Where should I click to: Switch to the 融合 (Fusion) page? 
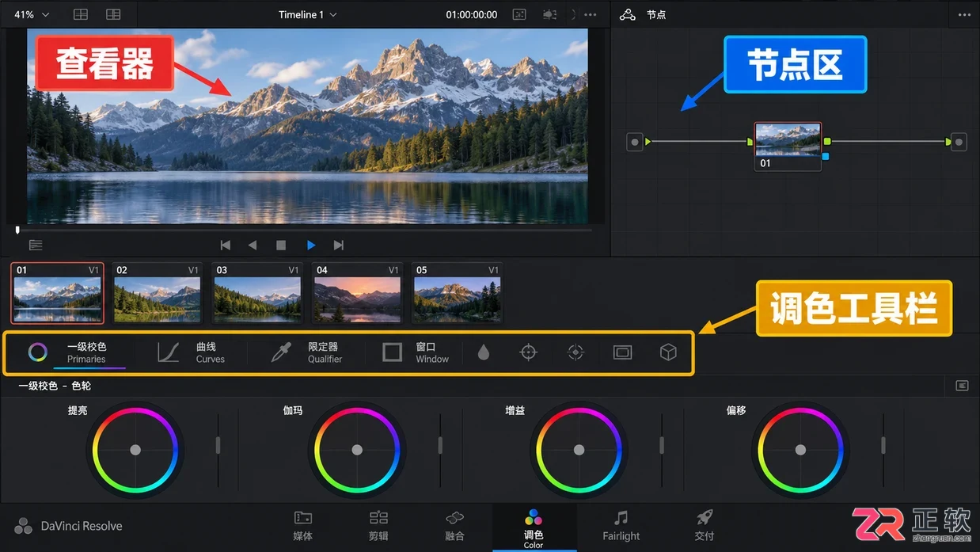(x=454, y=526)
